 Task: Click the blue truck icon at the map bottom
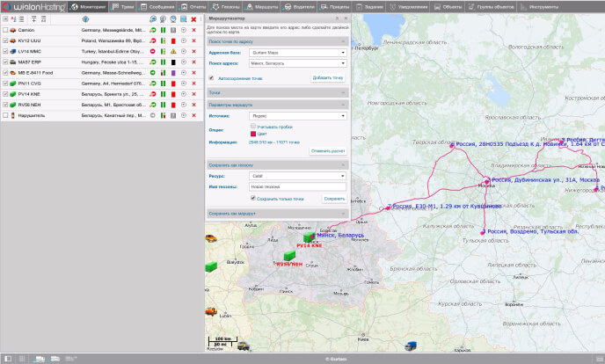411,346
